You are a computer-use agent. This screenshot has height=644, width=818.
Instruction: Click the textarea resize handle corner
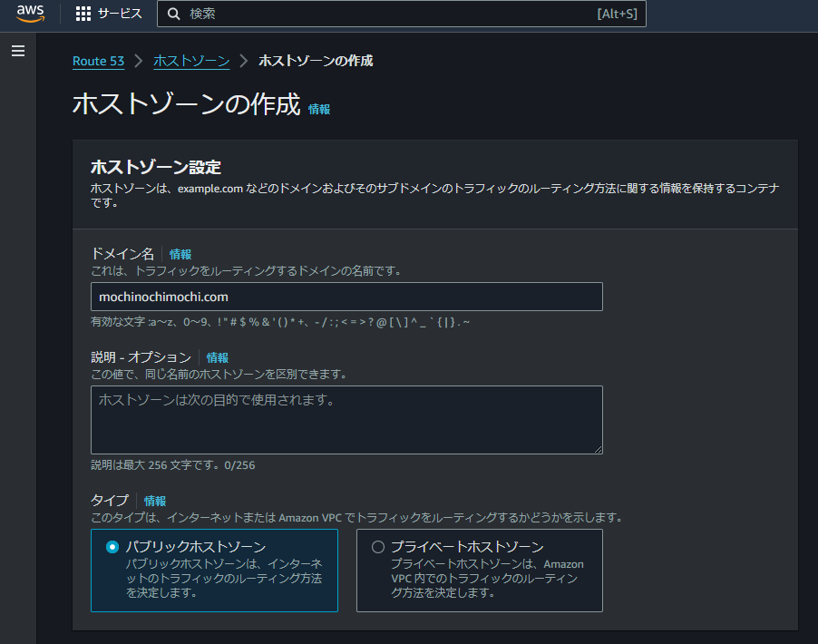pos(598,449)
